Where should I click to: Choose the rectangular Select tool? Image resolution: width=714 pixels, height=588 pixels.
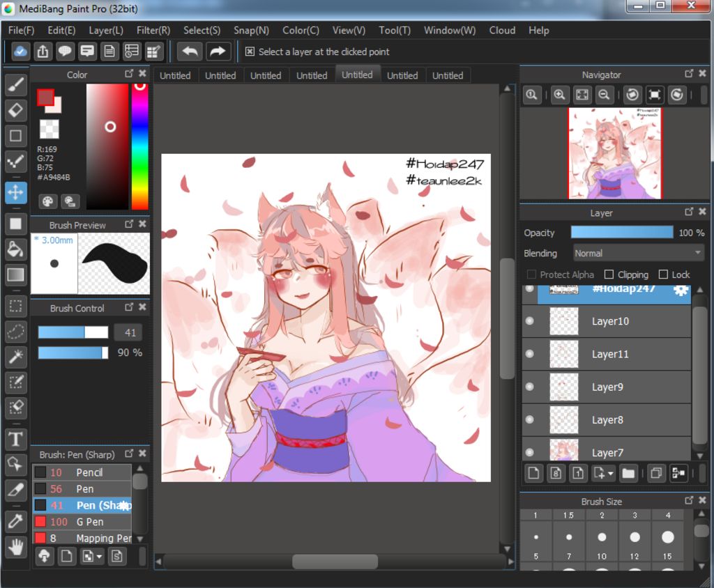16,306
